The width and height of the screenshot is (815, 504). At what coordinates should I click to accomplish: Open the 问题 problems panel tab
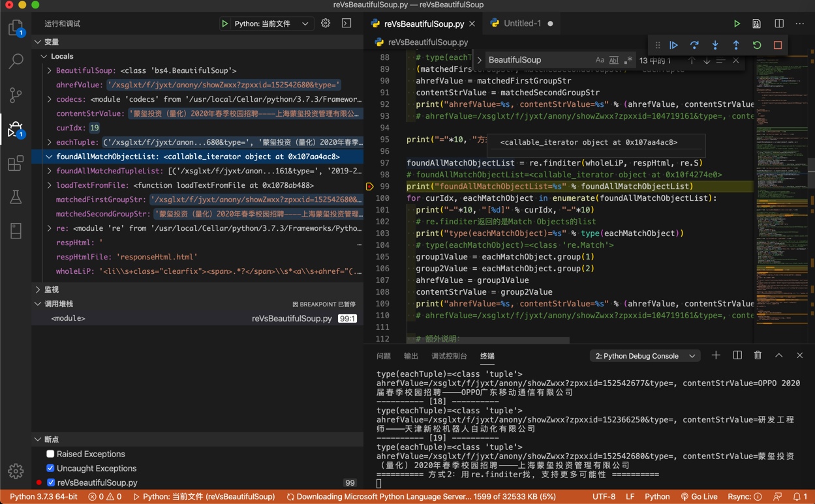(384, 356)
